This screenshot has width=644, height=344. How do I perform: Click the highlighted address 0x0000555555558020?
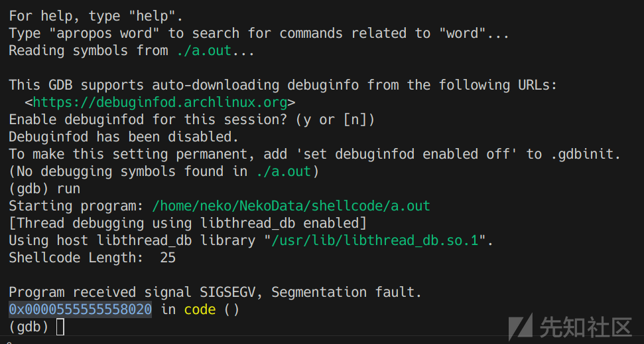click(x=80, y=309)
